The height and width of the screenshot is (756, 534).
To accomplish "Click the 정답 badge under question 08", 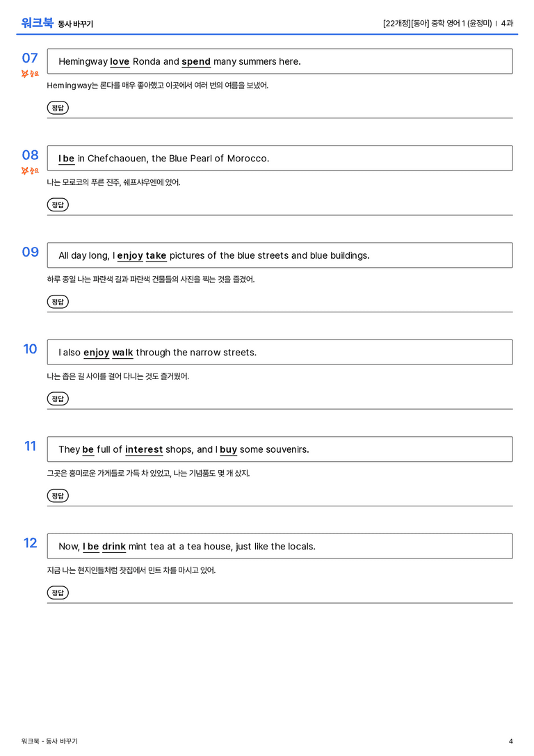I will pos(58,204).
